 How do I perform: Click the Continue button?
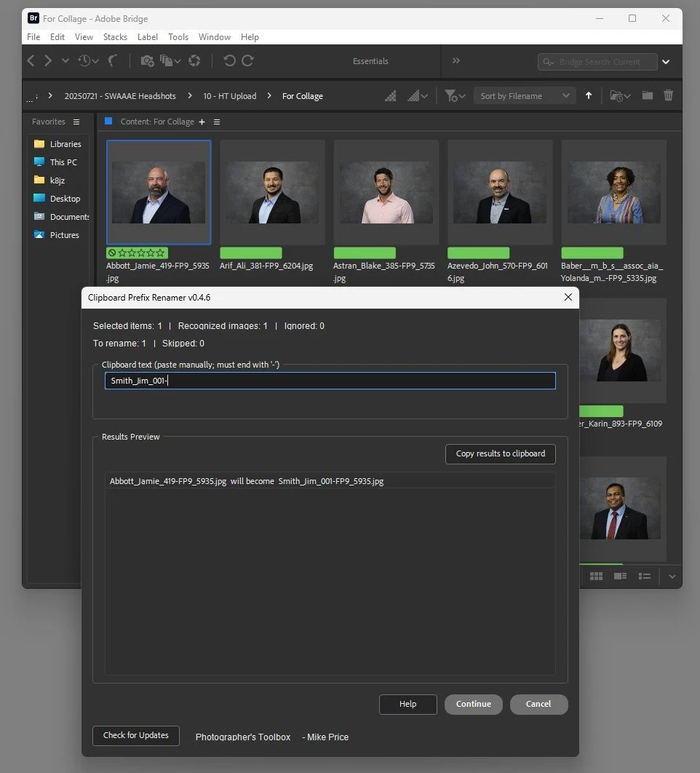coord(473,704)
